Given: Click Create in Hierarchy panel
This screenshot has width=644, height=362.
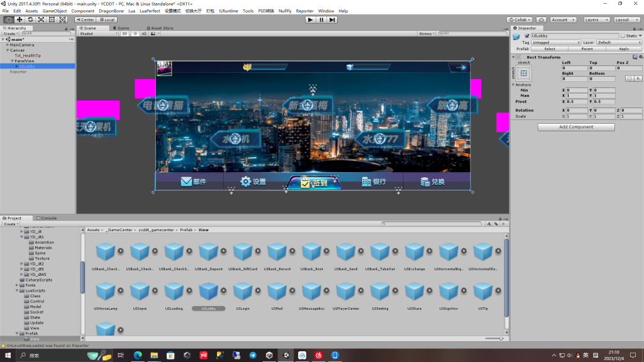Looking at the screenshot, I should [11, 34].
